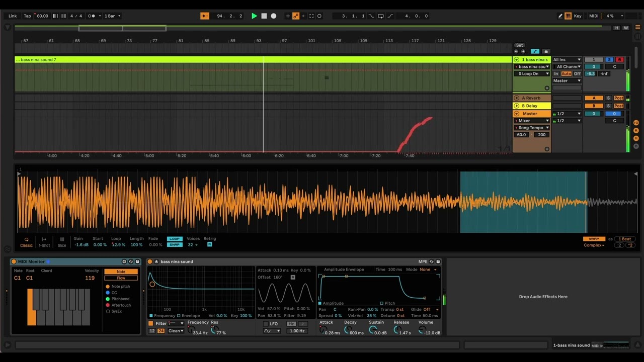Select the Note tab in MIDI Monitor
Screen dimensions: 644x362
(121, 271)
